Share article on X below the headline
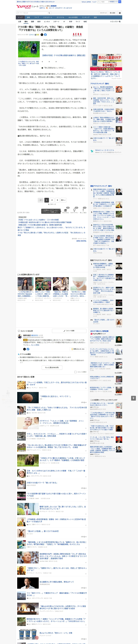138x644 pixels. 42,35
